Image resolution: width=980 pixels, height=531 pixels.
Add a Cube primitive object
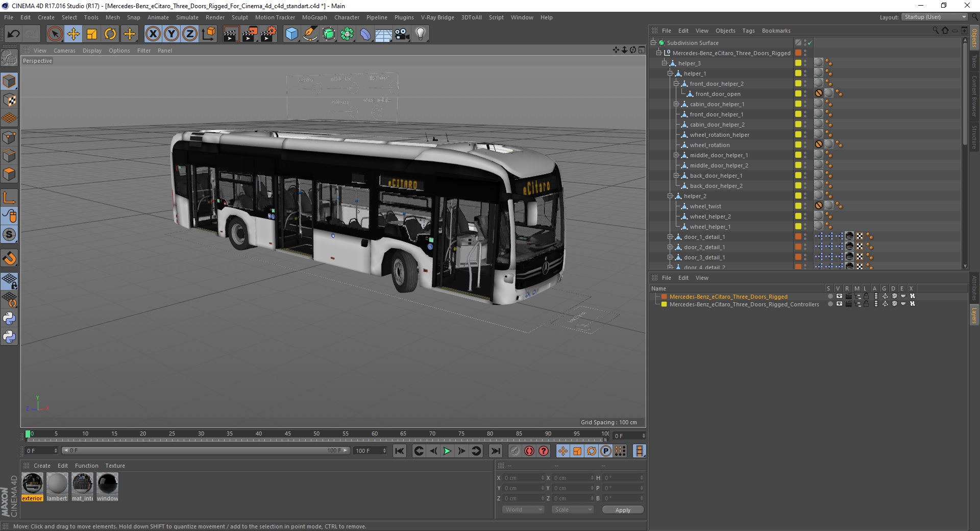(x=291, y=34)
